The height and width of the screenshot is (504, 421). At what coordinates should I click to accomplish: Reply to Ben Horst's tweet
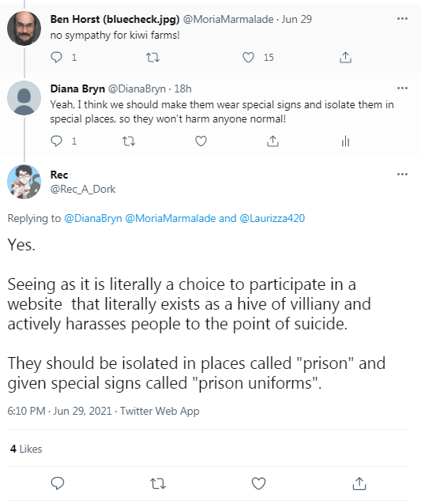(57, 57)
